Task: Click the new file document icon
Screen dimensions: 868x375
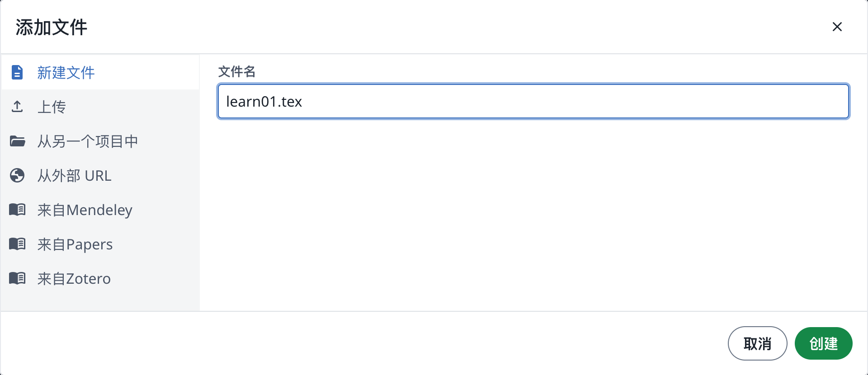Action: point(17,72)
